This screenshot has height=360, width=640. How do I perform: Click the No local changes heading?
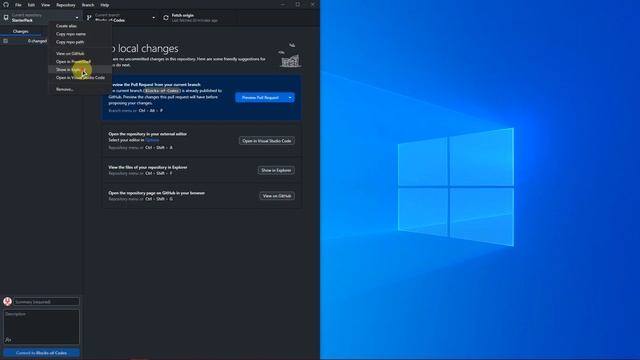[144, 49]
